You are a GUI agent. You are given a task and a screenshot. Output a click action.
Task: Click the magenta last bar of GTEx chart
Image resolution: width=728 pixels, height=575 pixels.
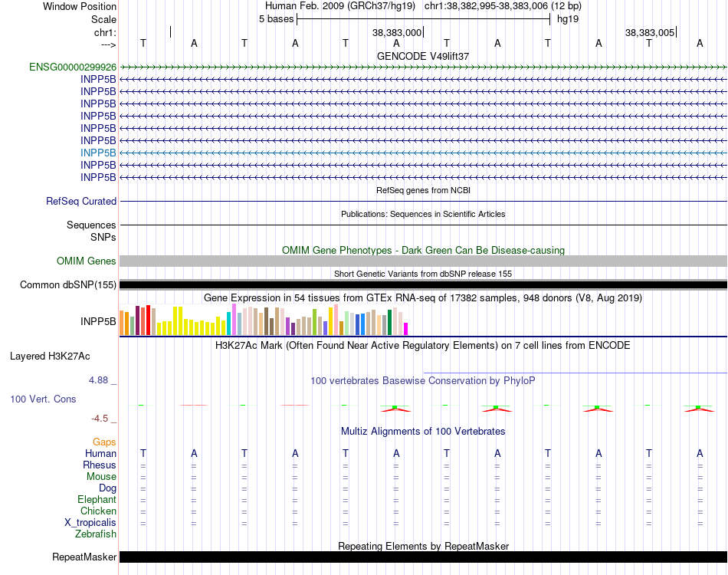pyautogui.click(x=406, y=329)
